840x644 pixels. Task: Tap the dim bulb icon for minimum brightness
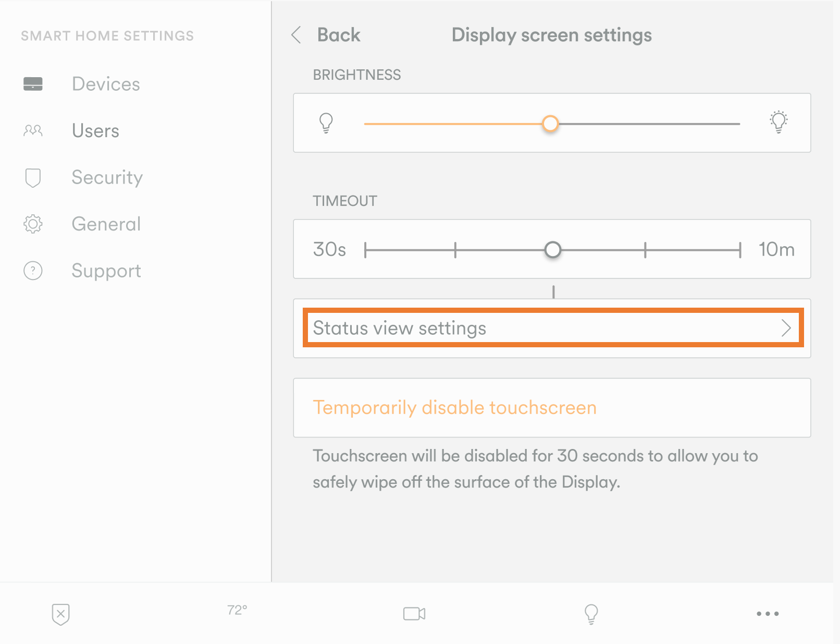[x=326, y=123]
